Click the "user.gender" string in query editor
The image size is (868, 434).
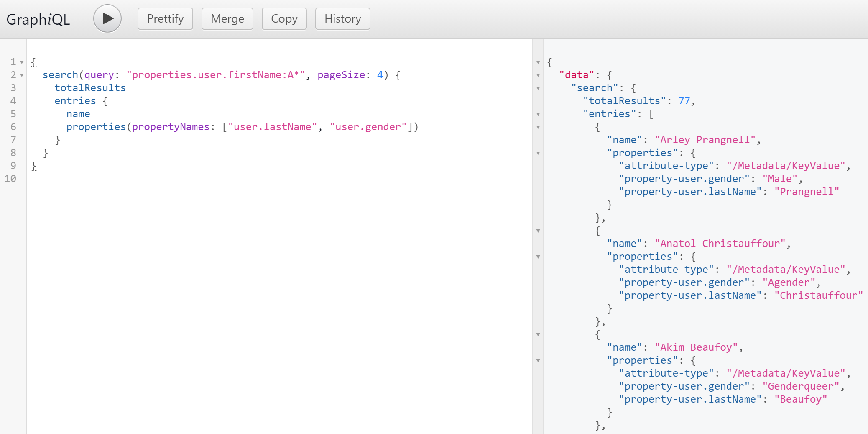(x=368, y=127)
